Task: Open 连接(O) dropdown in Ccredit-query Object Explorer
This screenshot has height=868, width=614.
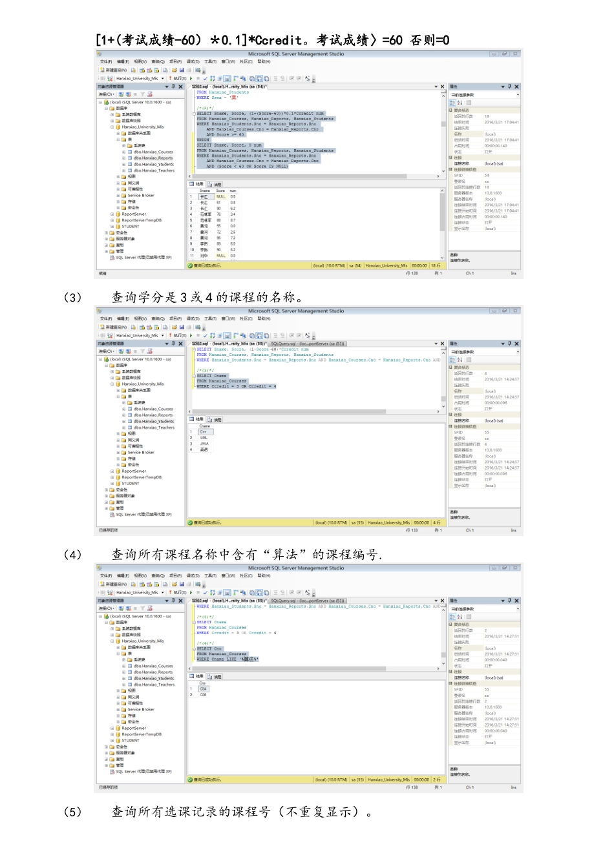Action: click(107, 351)
